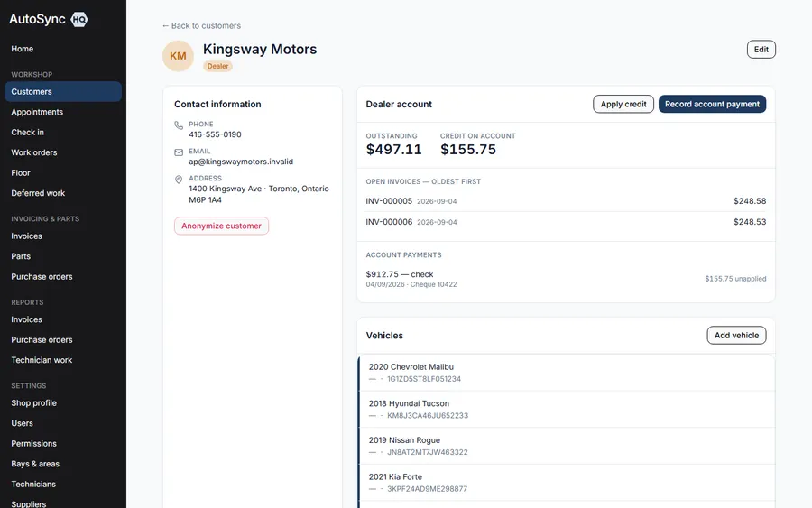Screen dimensions: 812x508
Task: Open Purchase orders report under Reports
Action: (63, 339)
